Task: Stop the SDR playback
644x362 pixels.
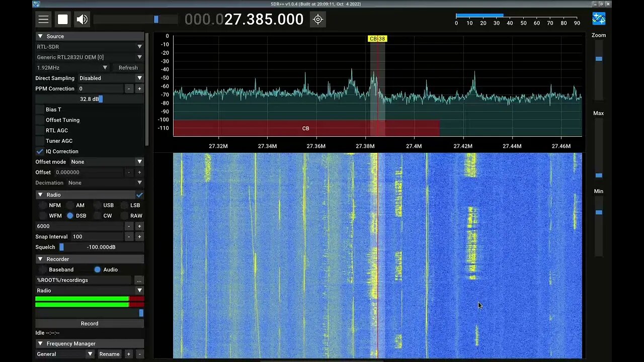Action: tap(63, 20)
